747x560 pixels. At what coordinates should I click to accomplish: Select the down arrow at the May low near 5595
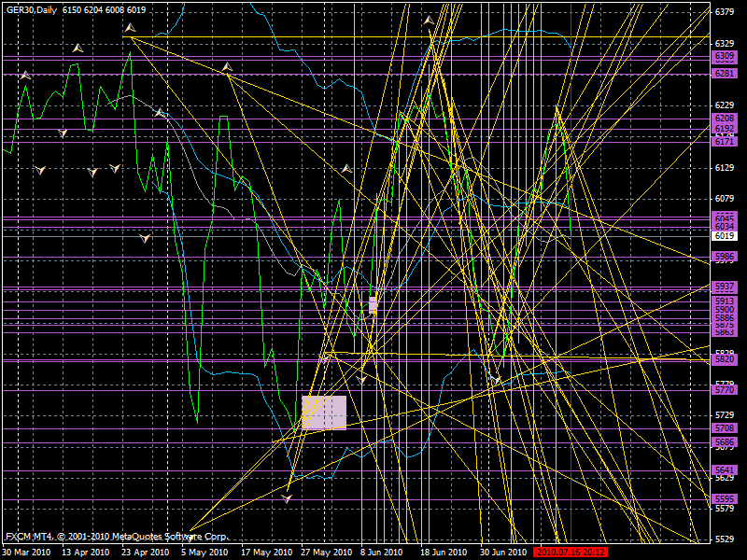coord(287,498)
